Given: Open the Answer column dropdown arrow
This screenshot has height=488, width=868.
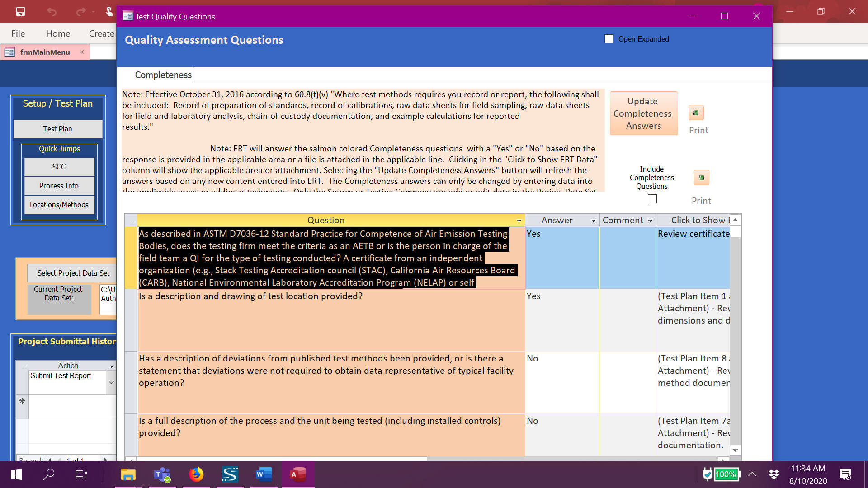Looking at the screenshot, I should pyautogui.click(x=593, y=221).
